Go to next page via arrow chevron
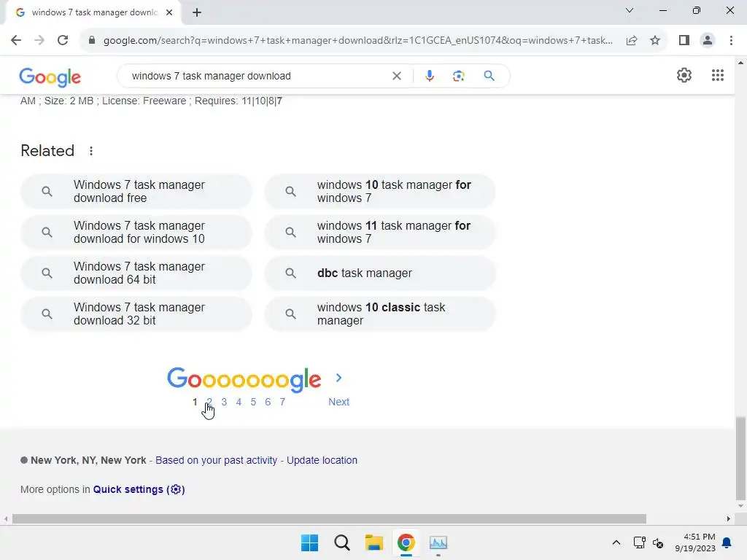 coord(338,378)
